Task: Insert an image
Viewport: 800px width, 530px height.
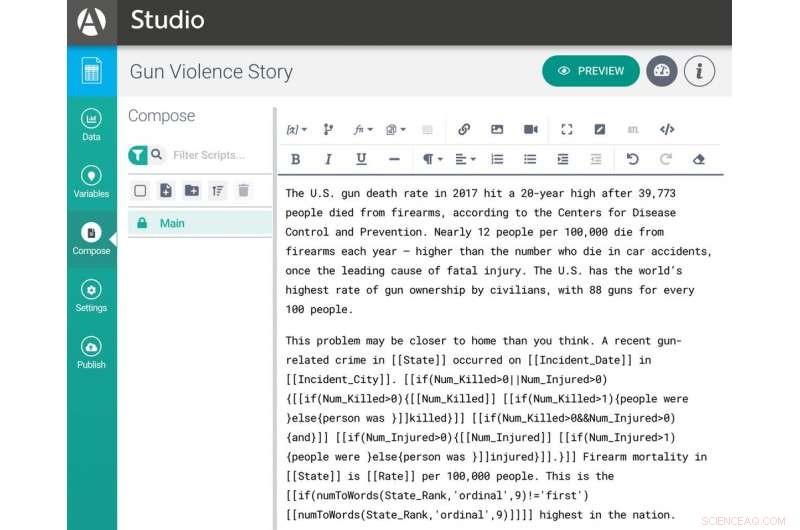Action: [x=497, y=129]
